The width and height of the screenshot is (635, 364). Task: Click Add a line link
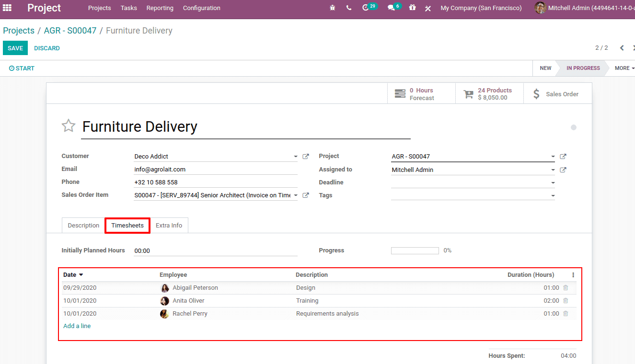tap(77, 326)
